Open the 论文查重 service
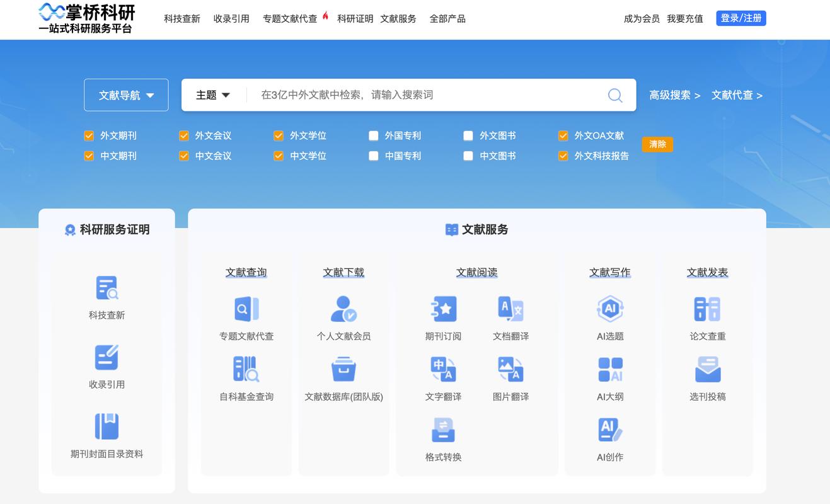830x504 pixels. point(707,316)
